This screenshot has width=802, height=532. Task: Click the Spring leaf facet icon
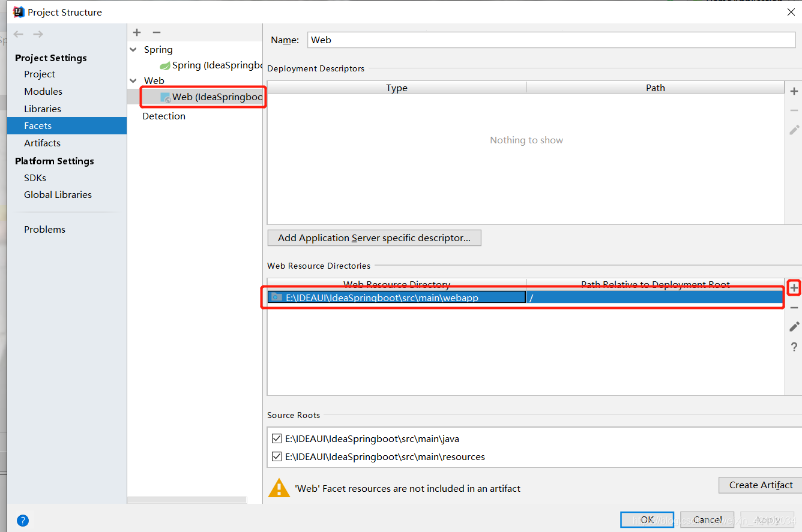tap(164, 65)
